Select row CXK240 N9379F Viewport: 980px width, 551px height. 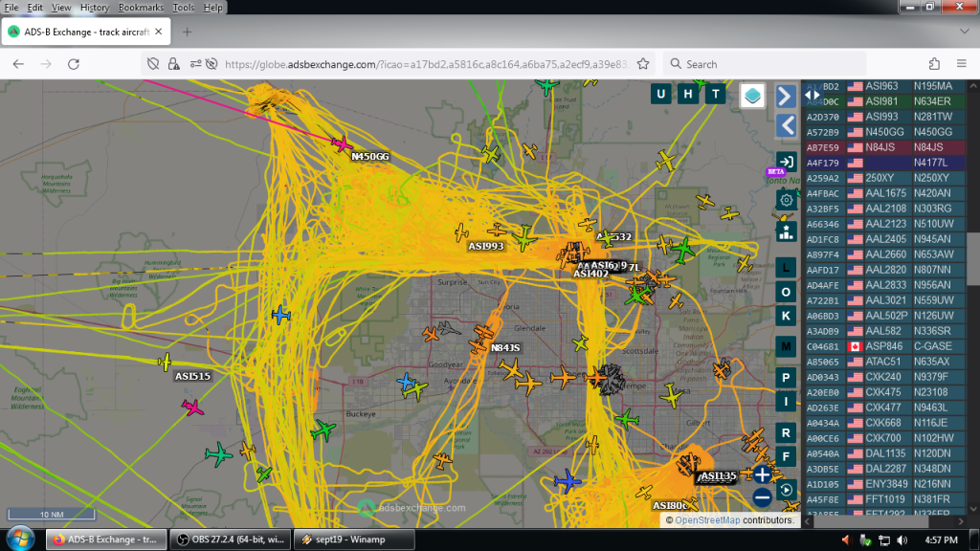point(884,377)
